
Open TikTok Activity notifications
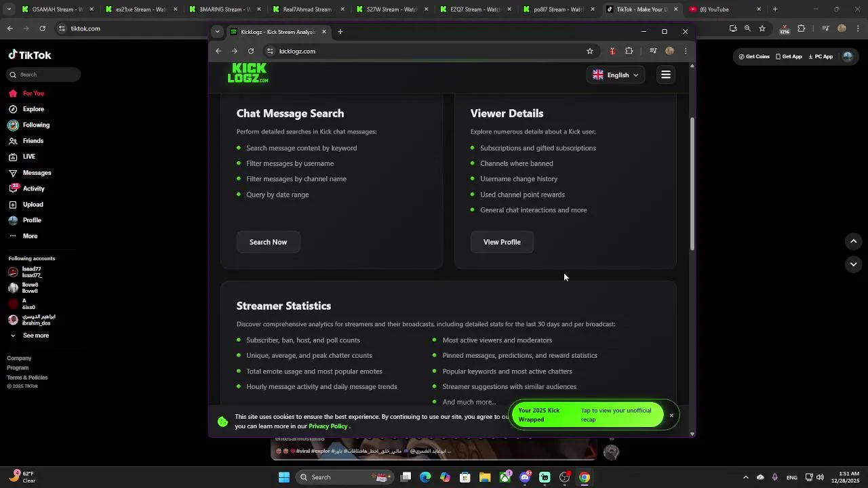coord(27,188)
